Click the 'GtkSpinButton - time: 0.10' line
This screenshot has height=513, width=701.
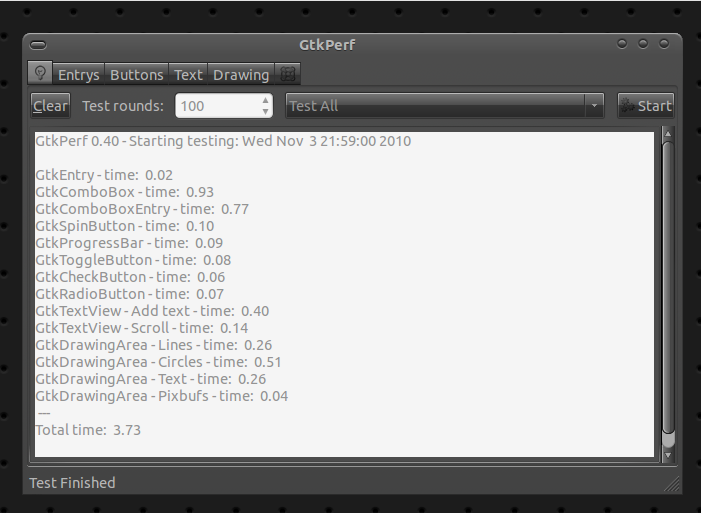125,226
